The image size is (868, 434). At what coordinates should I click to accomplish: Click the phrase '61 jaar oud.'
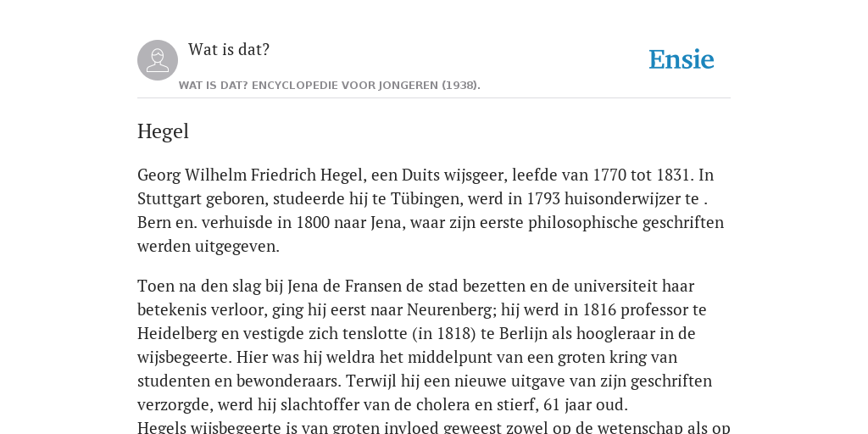[586, 404]
